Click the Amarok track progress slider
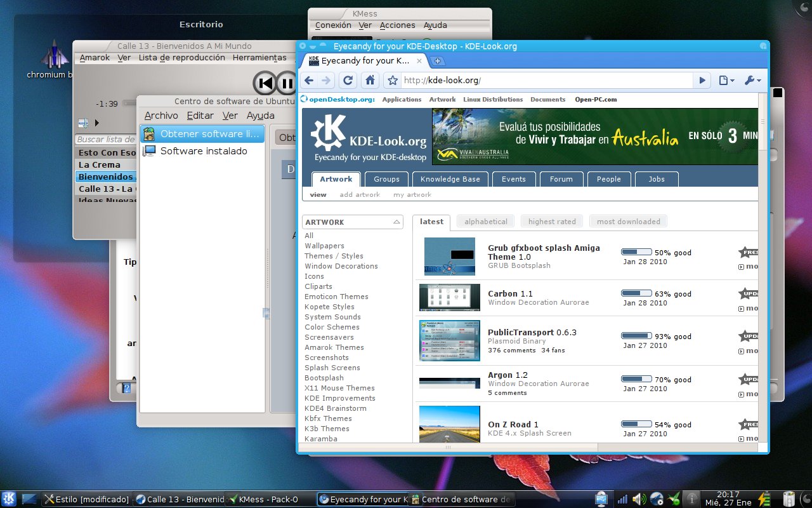The width and height of the screenshot is (812, 508). pos(129,104)
